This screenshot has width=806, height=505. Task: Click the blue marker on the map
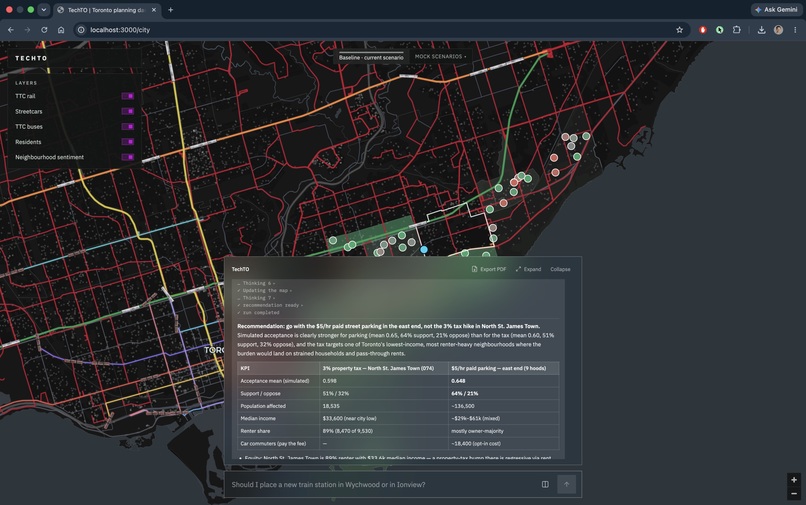click(424, 249)
